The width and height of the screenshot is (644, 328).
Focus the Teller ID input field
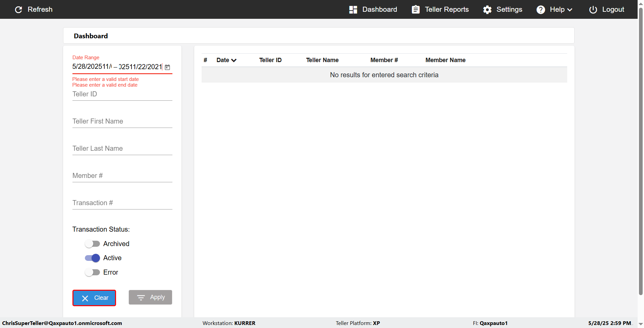(122, 94)
